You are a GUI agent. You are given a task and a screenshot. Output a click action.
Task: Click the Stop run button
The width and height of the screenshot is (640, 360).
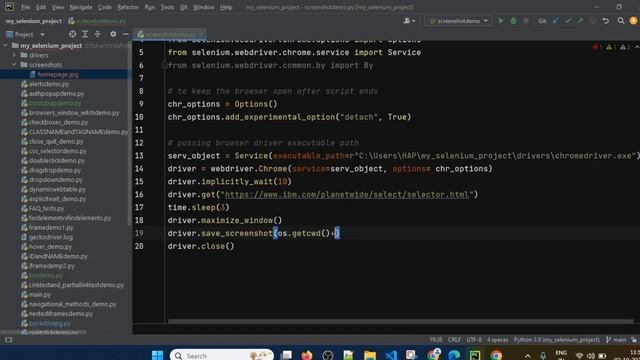pyautogui.click(x=526, y=21)
